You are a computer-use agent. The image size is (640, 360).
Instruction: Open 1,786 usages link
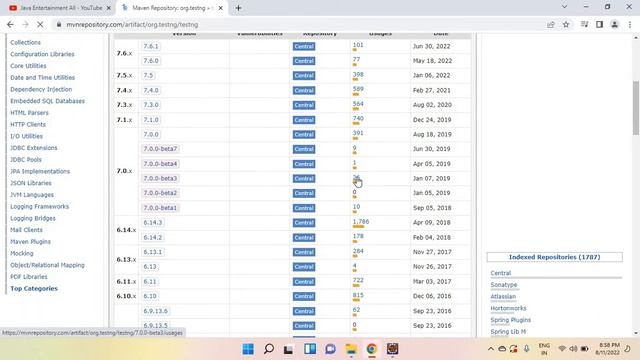point(361,222)
